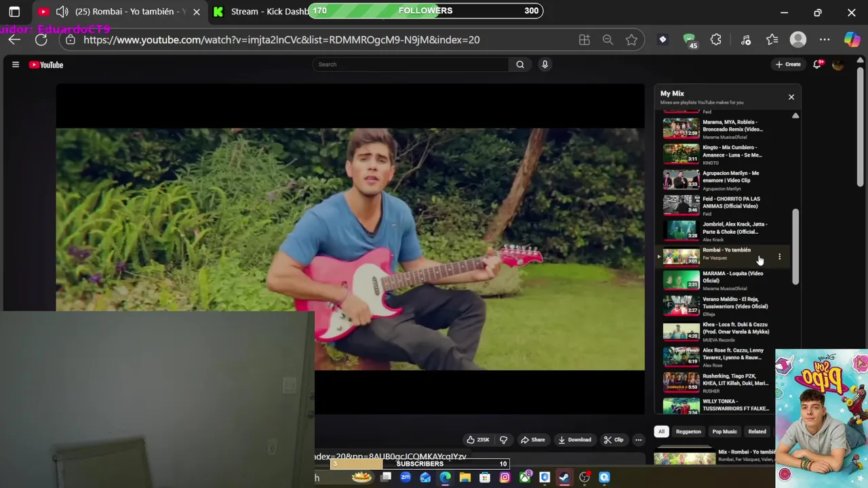The height and width of the screenshot is (488, 868).
Task: Click the Share button under video
Action: pyautogui.click(x=532, y=440)
